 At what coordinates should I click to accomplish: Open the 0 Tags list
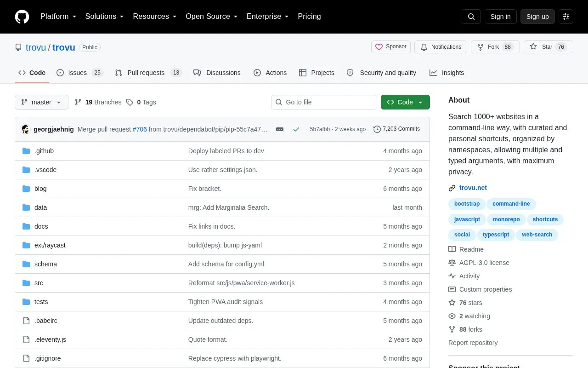pos(141,102)
